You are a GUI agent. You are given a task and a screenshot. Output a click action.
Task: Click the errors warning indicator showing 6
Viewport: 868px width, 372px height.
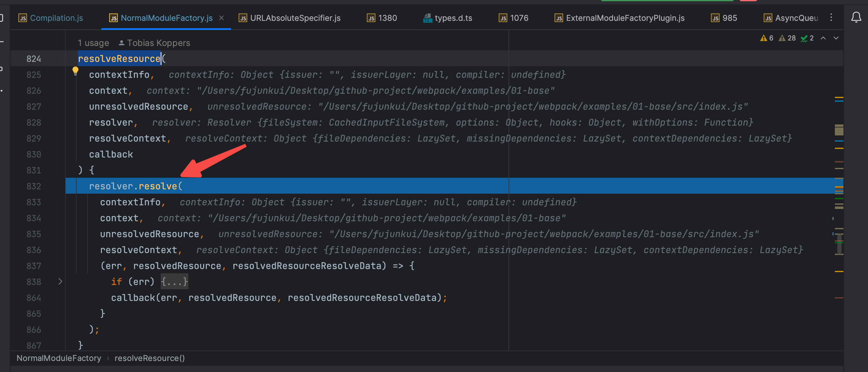pos(766,38)
